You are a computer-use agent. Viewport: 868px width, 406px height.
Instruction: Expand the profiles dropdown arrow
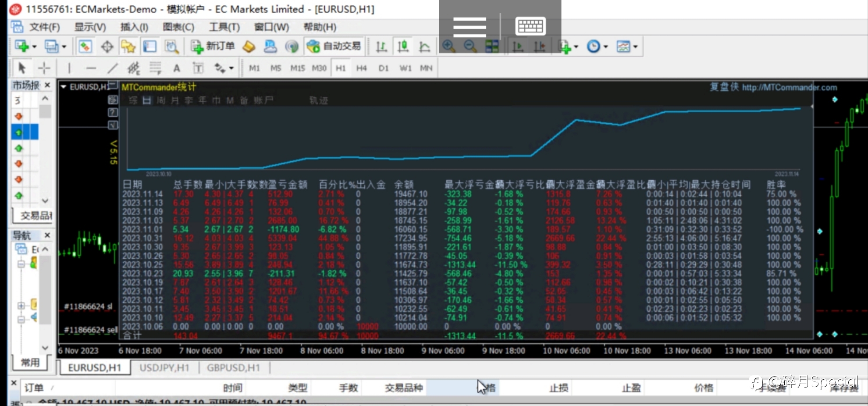[64, 46]
